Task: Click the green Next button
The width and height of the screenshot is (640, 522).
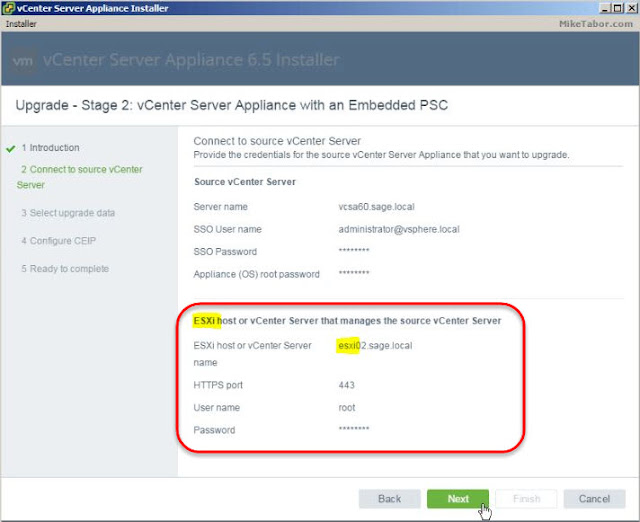Action: click(x=458, y=499)
